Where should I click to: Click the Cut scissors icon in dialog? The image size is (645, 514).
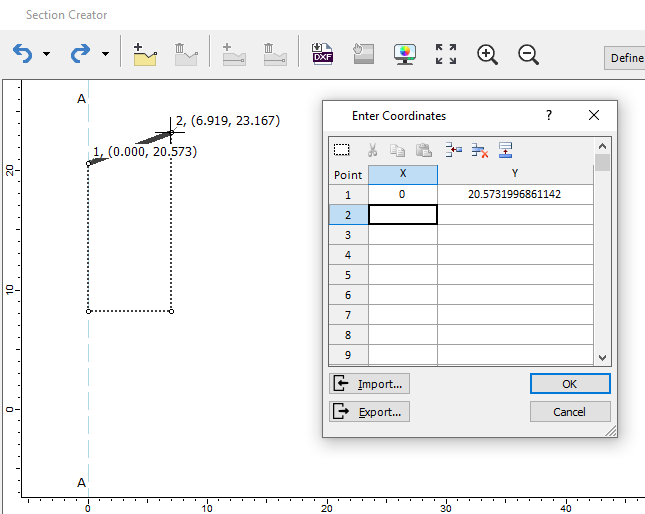tap(372, 150)
